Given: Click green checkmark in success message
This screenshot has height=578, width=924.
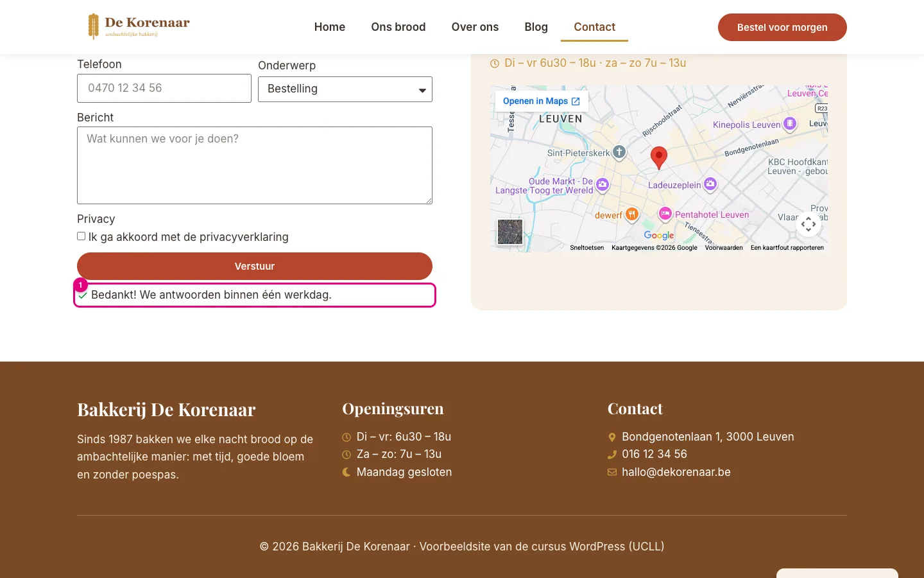Looking at the screenshot, I should [83, 295].
